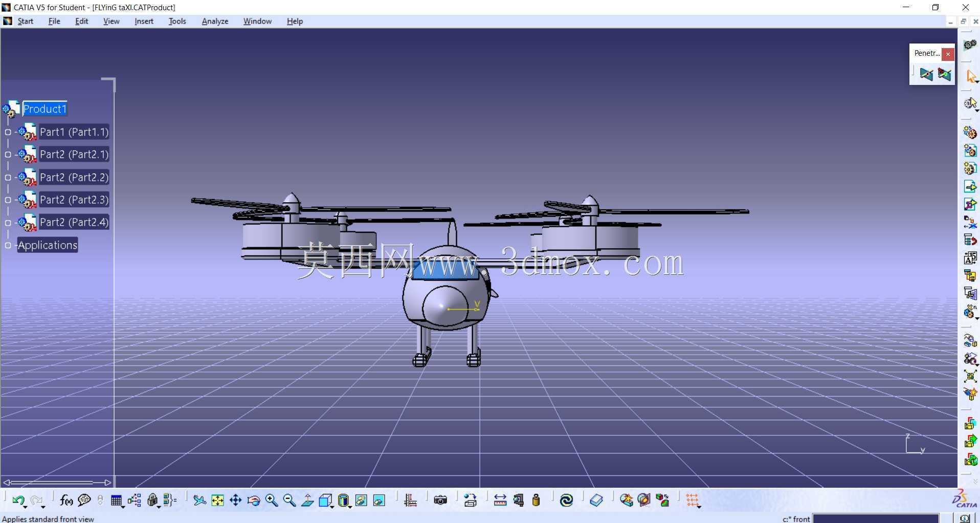This screenshot has width=980, height=523.
Task: Click the Hide/Show icon
Action: 361,500
